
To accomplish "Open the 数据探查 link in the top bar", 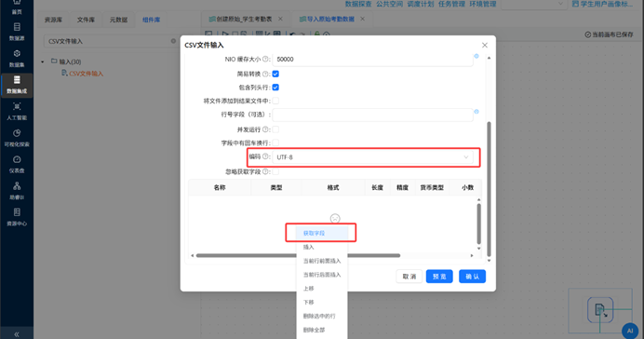I will coord(358,4).
